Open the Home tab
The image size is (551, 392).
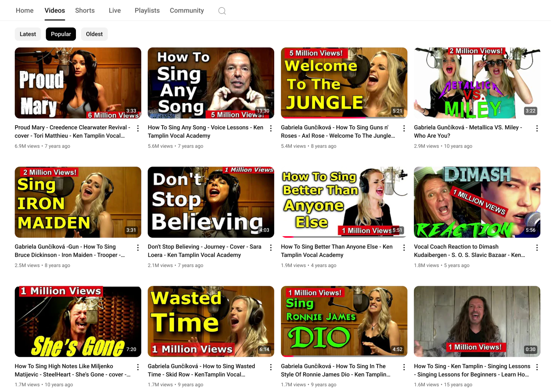pos(25,11)
